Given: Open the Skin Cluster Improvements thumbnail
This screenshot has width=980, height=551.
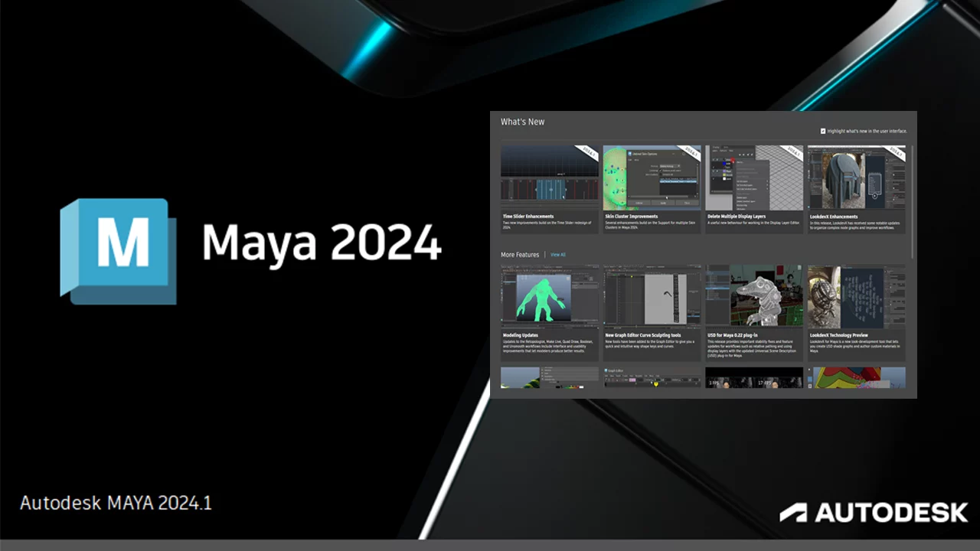Looking at the screenshot, I should (x=652, y=178).
